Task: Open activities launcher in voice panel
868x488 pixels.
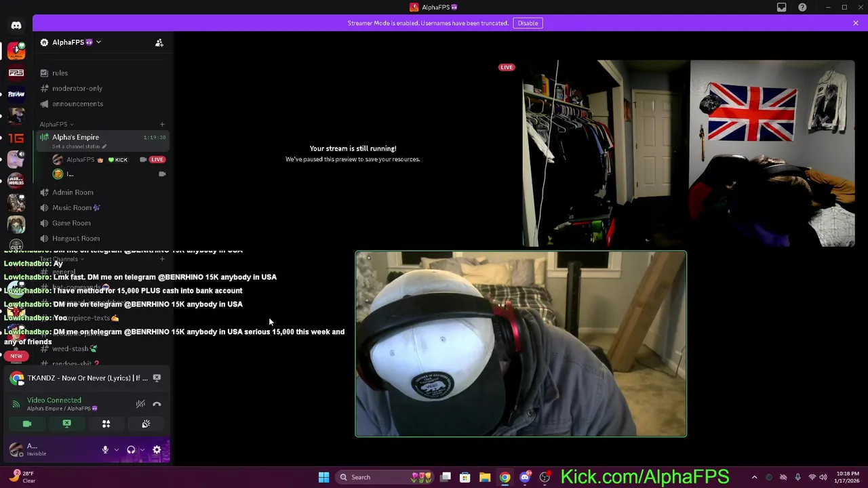Action: (x=106, y=424)
